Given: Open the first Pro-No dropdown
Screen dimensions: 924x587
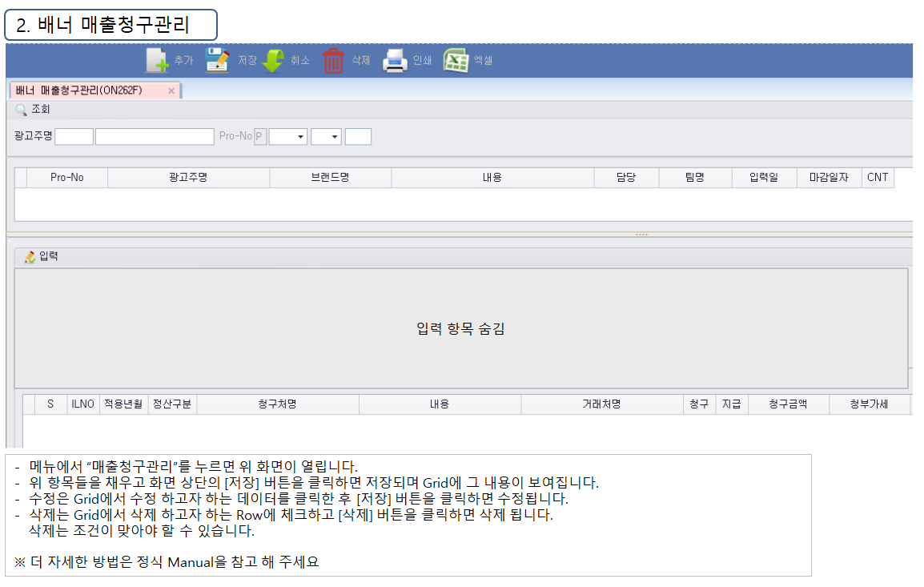Looking at the screenshot, I should click(288, 137).
